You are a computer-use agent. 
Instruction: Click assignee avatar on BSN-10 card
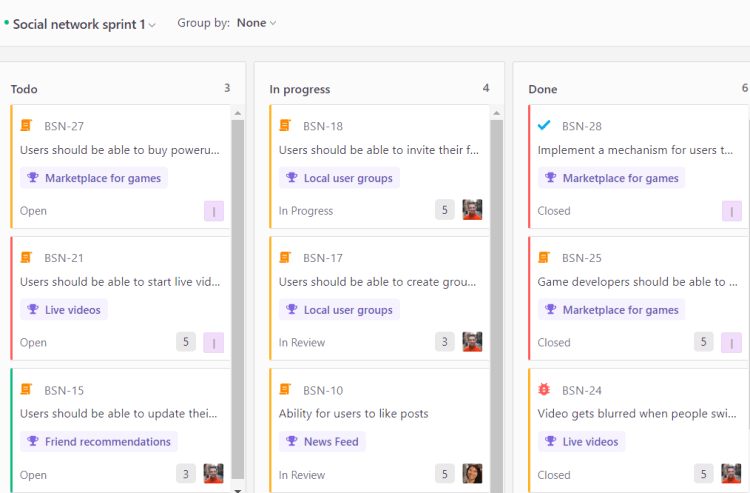(x=472, y=474)
